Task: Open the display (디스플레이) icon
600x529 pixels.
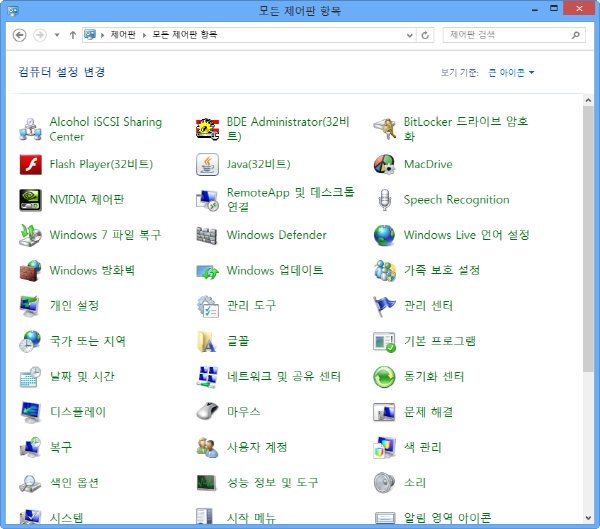Action: pyautogui.click(x=30, y=412)
